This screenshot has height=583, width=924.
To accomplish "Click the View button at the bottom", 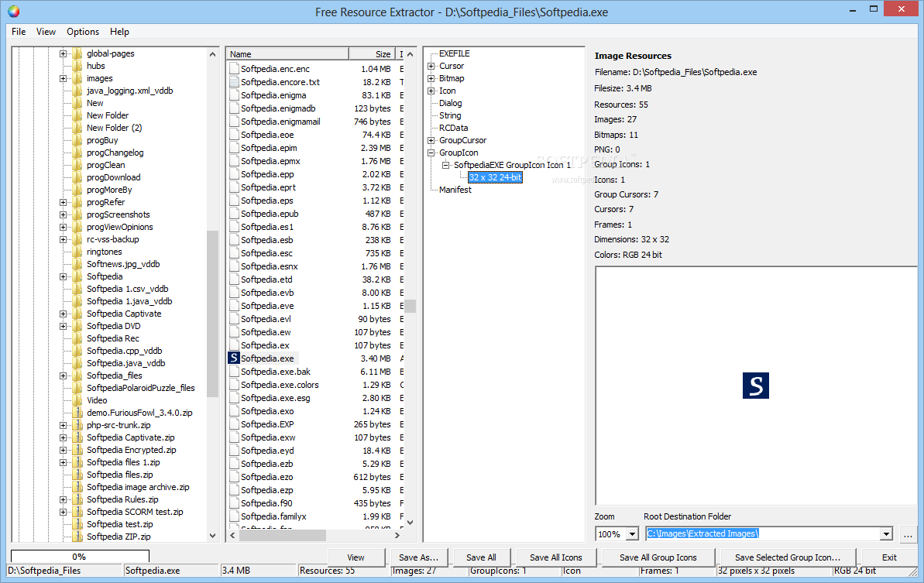I will point(356,557).
